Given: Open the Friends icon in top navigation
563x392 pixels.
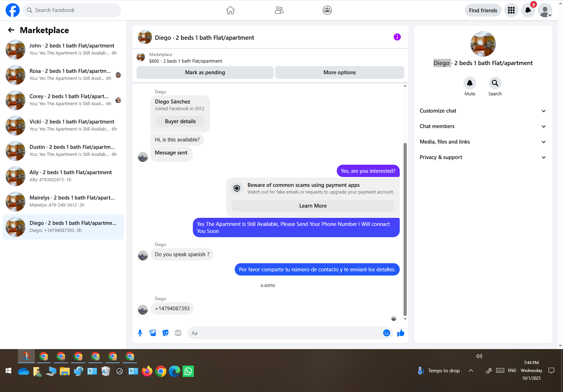Looking at the screenshot, I should click(x=279, y=10).
